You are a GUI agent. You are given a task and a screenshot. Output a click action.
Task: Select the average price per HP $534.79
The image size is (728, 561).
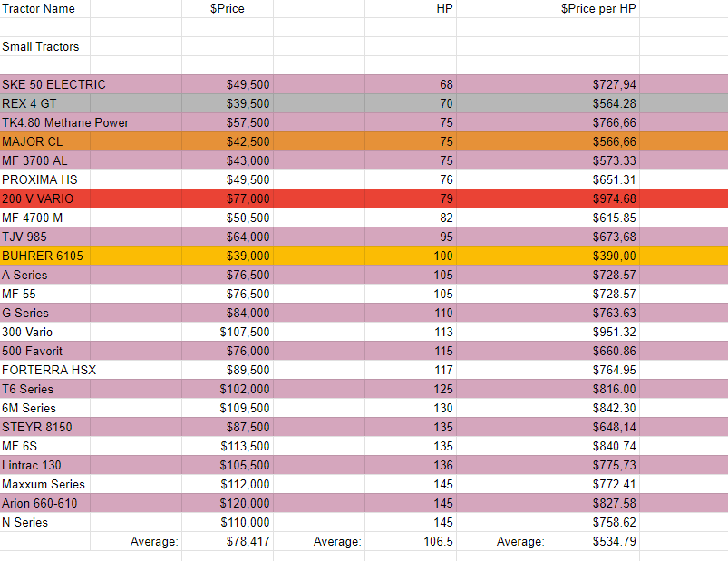594,541
